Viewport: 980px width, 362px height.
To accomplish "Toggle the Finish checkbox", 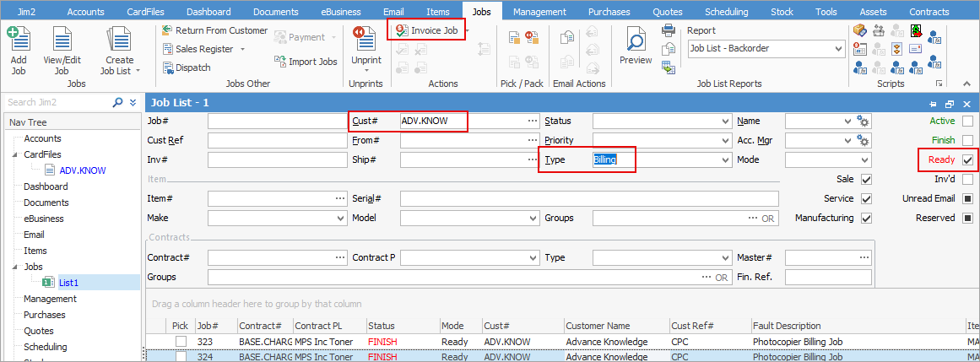I will tap(967, 141).
